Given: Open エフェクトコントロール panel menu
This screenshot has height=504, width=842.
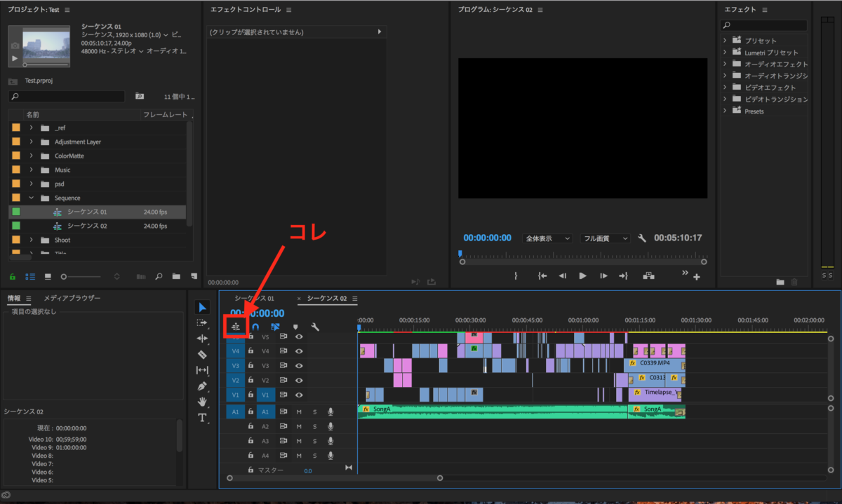Looking at the screenshot, I should [x=289, y=10].
